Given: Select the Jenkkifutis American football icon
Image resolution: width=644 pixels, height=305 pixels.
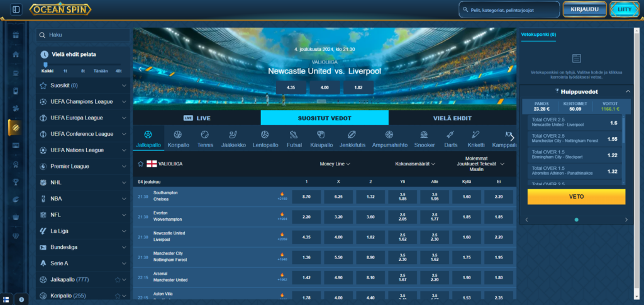Looking at the screenshot, I should pyautogui.click(x=352, y=139).
